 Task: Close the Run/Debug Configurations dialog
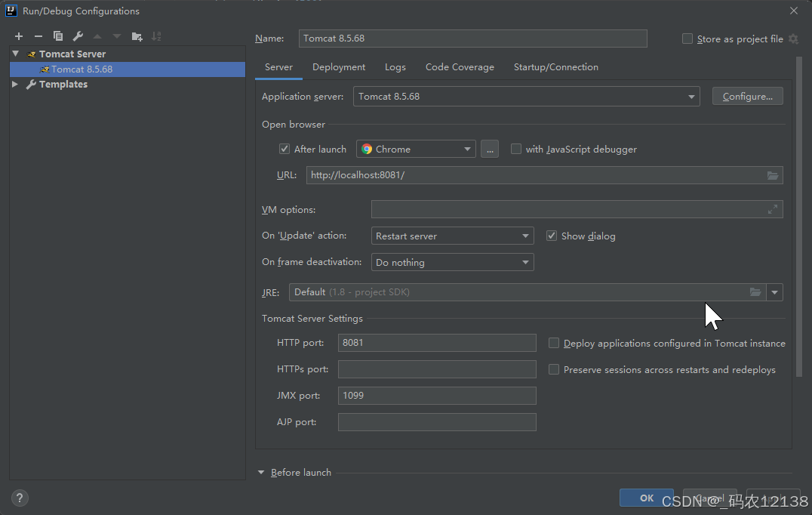(793, 11)
